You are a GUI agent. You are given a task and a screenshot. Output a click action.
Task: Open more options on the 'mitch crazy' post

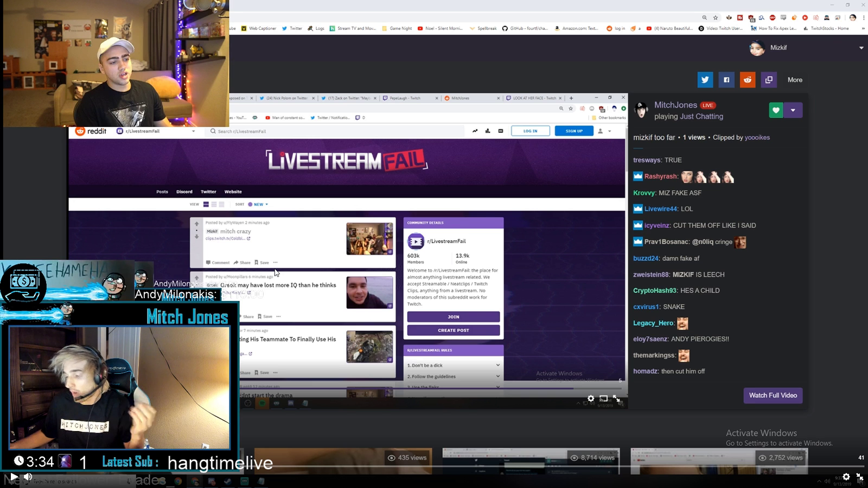click(276, 262)
